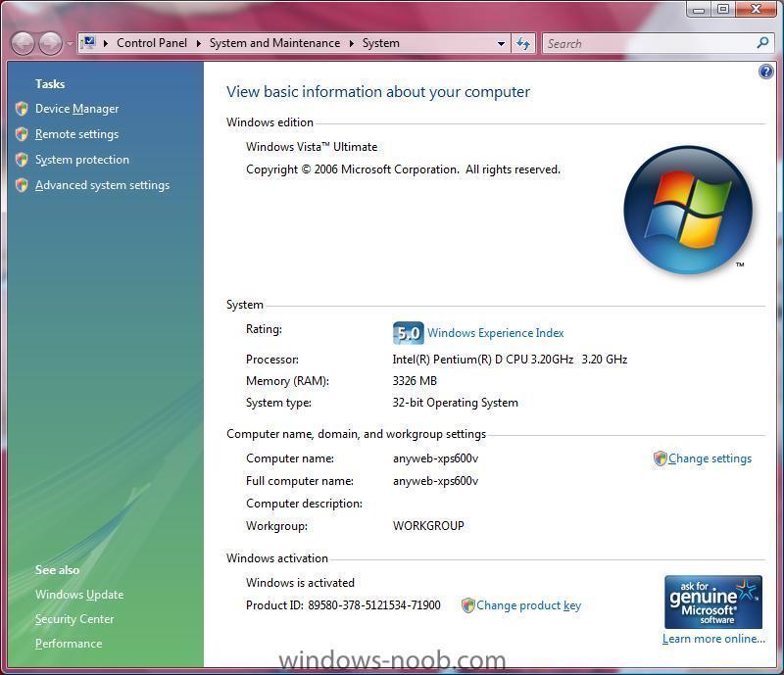Viewport: 784px width, 675px height.
Task: Click the View basic information heading
Action: (378, 92)
